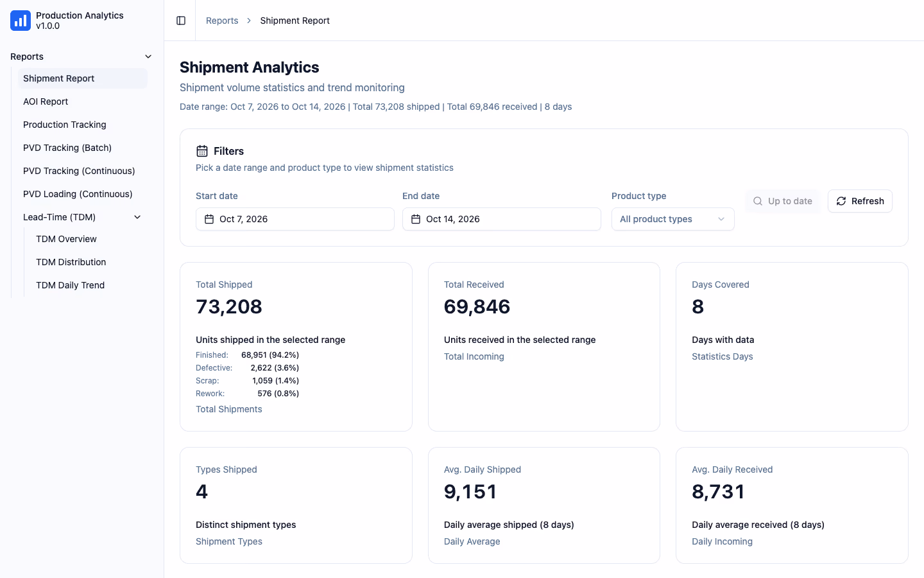
Task: Click the Reports breadcrumb link
Action: point(222,21)
